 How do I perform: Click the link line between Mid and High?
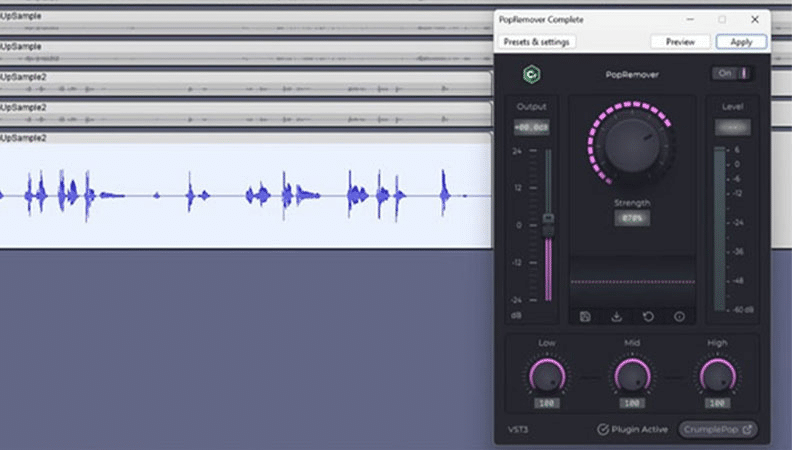pyautogui.click(x=675, y=377)
